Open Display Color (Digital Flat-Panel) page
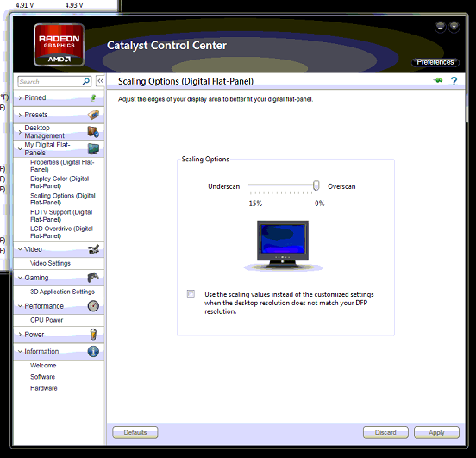 [x=60, y=182]
